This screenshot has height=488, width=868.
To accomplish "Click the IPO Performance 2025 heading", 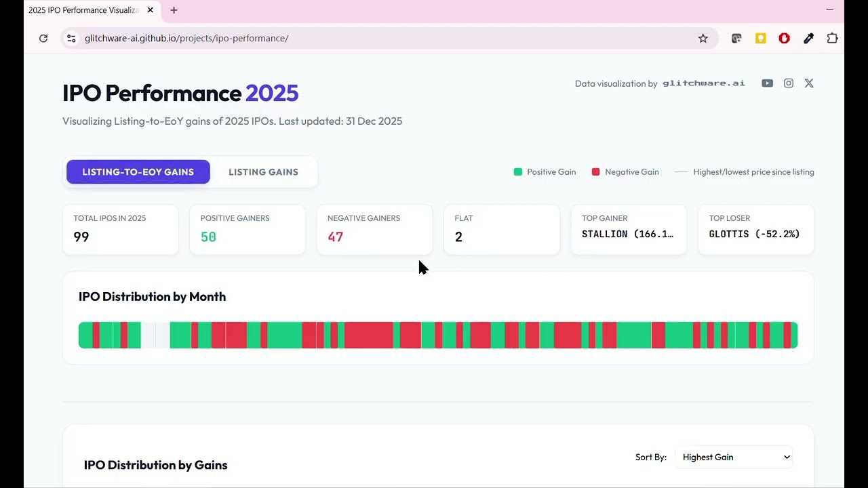I will (180, 93).
